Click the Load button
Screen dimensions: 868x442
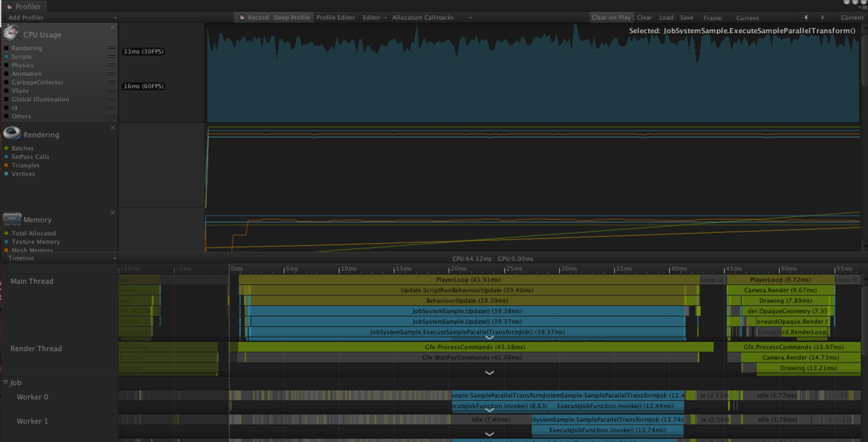665,17
